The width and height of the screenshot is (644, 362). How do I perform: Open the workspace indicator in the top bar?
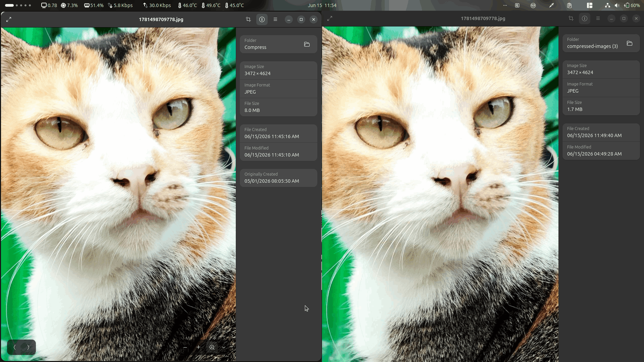click(18, 5)
